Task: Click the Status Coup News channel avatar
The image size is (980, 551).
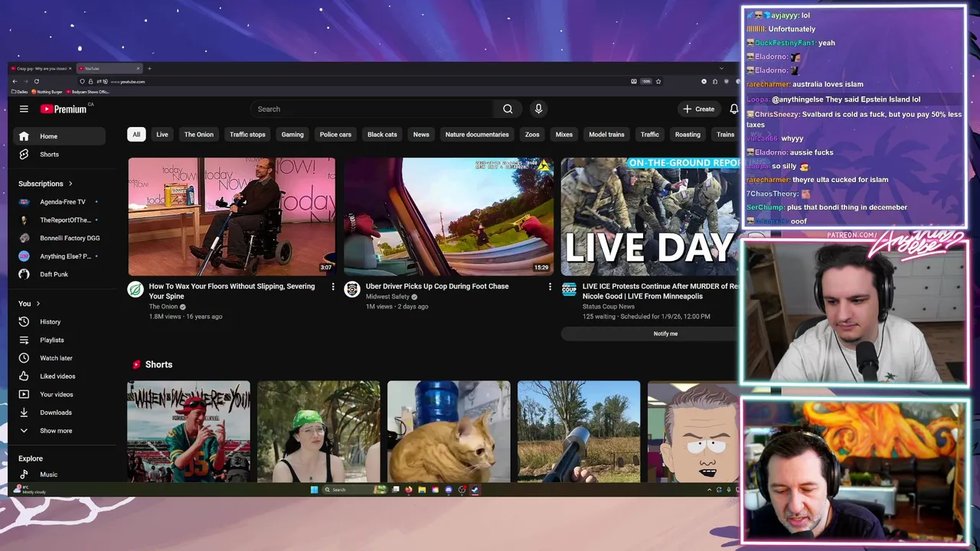Action: [x=569, y=289]
